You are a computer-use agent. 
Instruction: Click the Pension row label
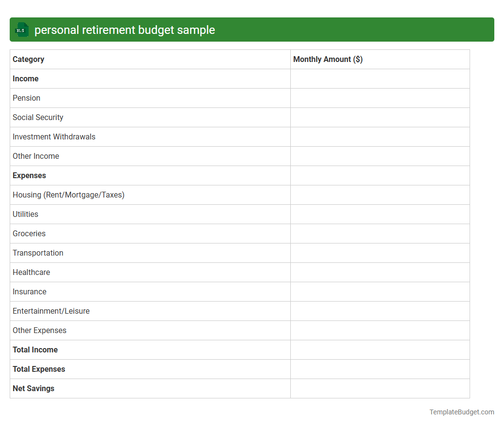point(26,98)
